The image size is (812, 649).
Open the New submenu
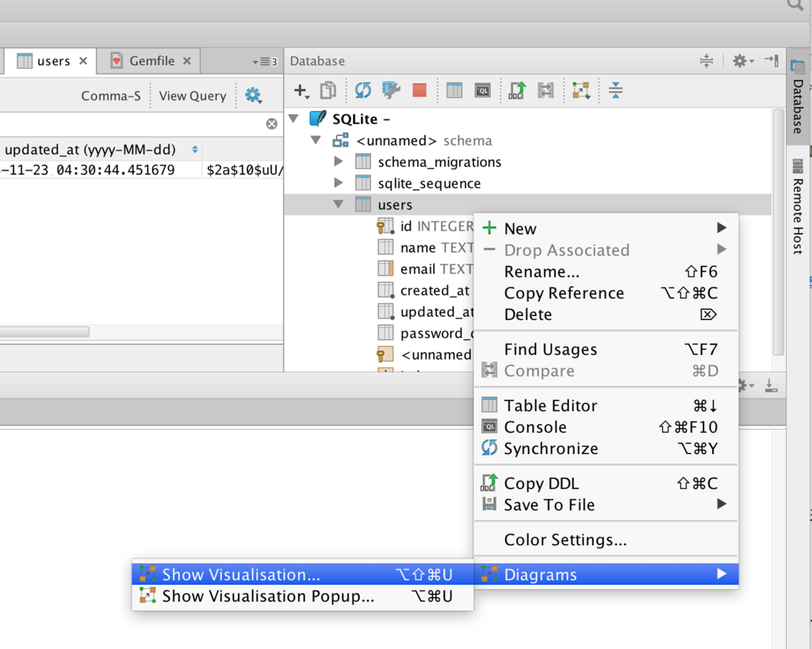pyautogui.click(x=606, y=228)
